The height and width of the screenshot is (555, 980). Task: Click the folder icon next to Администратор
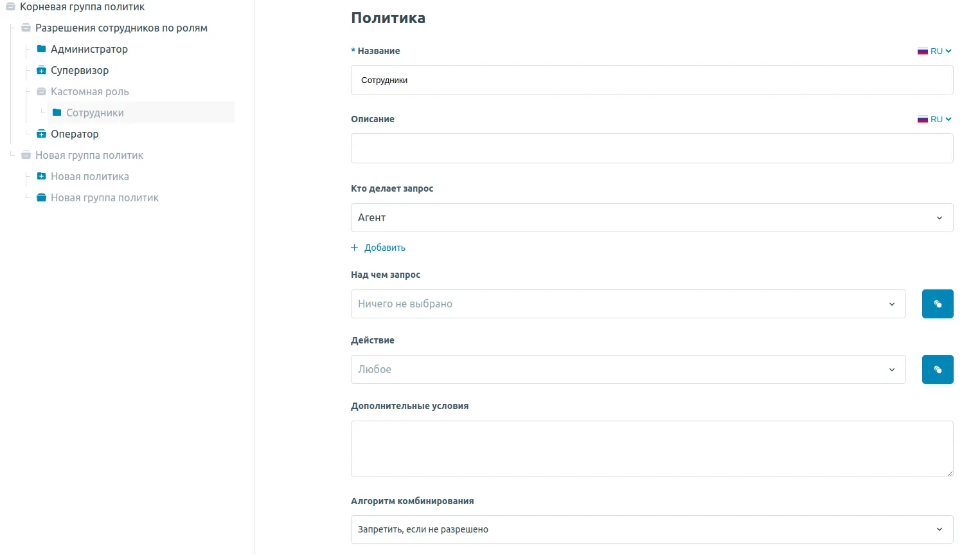pyautogui.click(x=41, y=49)
